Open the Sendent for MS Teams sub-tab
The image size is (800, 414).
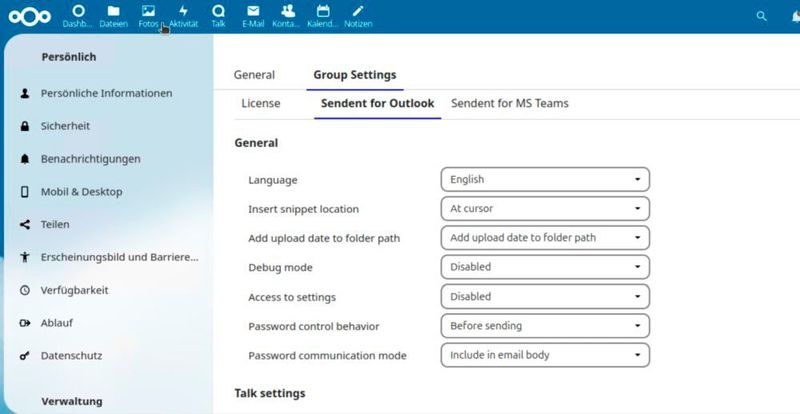(x=510, y=104)
